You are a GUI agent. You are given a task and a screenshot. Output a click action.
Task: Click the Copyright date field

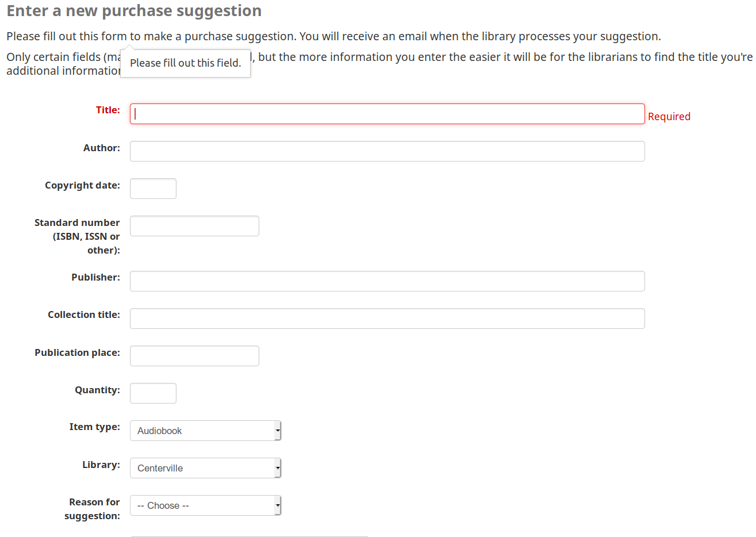pyautogui.click(x=153, y=189)
